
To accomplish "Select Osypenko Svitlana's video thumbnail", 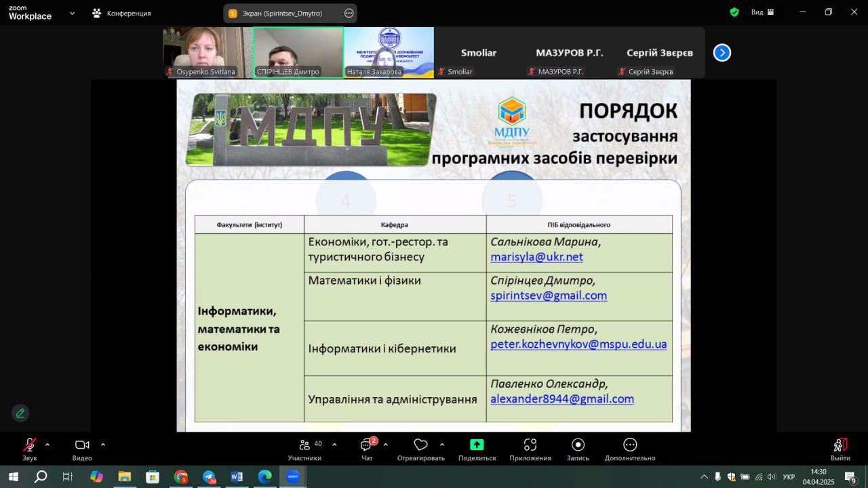I will click(x=207, y=52).
